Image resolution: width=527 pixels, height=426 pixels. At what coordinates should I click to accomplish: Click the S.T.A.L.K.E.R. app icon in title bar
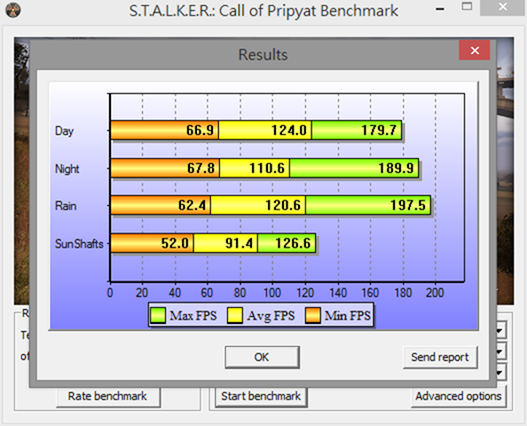(x=13, y=10)
